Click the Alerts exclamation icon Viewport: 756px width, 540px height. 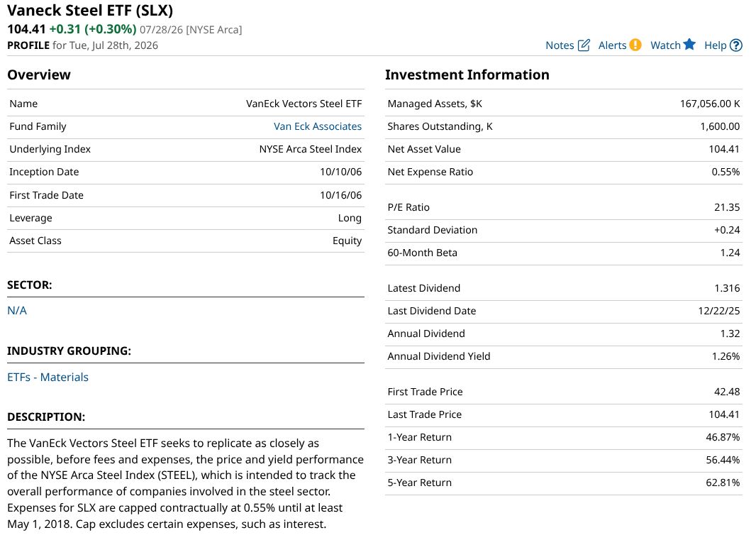click(x=635, y=45)
